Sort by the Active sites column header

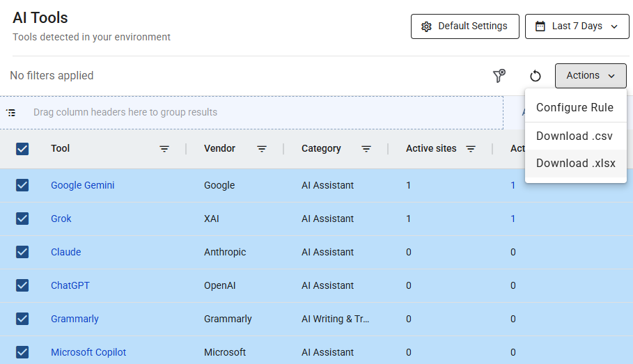click(x=431, y=148)
